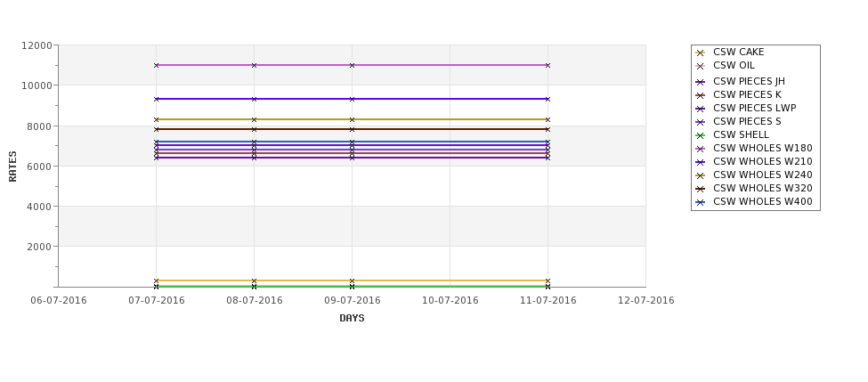This screenshot has width=868, height=382.
Task: Click the CSW WHOLES W320 legend marker
Action: coord(700,189)
